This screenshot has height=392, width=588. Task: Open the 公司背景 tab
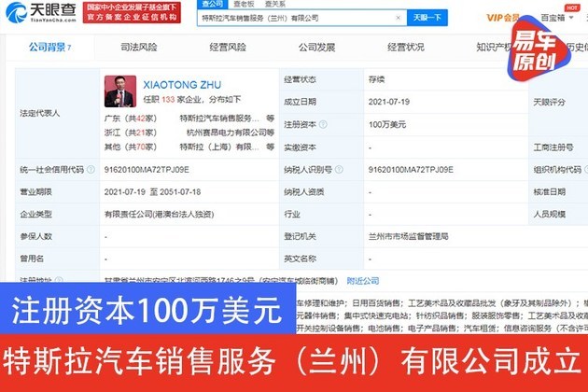49,48
